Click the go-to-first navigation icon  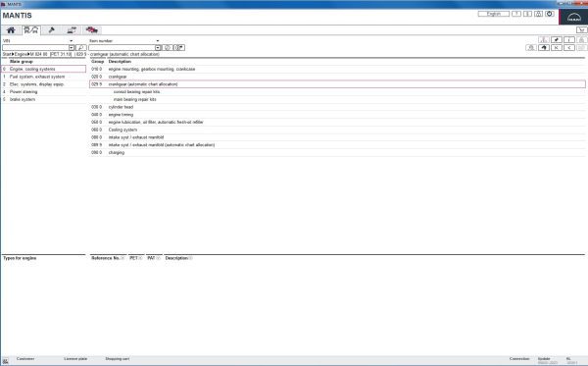[x=557, y=48]
